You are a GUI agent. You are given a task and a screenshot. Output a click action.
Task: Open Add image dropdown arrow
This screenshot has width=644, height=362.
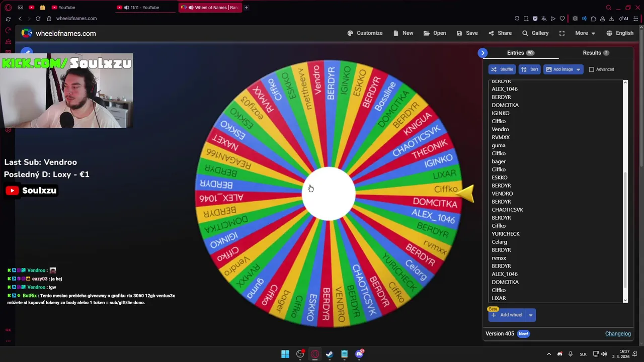pos(578,69)
